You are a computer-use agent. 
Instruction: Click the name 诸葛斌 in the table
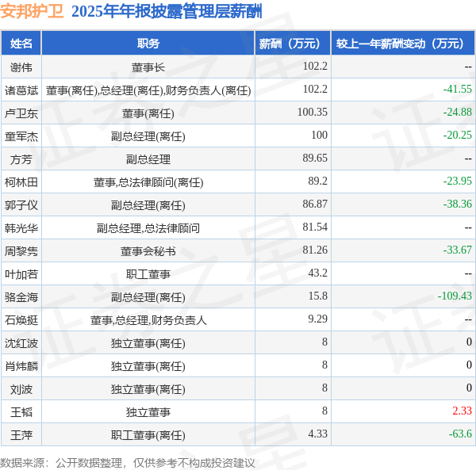pos(21,90)
